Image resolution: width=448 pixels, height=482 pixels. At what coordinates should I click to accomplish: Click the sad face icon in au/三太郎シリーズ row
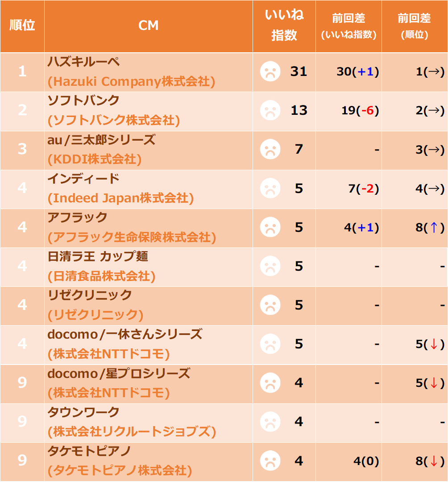coord(270,149)
